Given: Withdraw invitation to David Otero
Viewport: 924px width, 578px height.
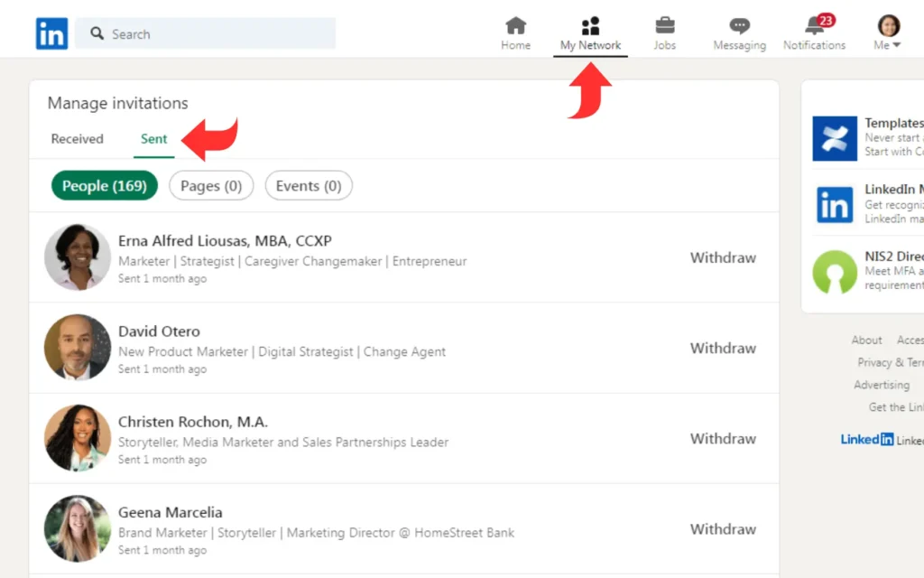Looking at the screenshot, I should click(x=723, y=348).
